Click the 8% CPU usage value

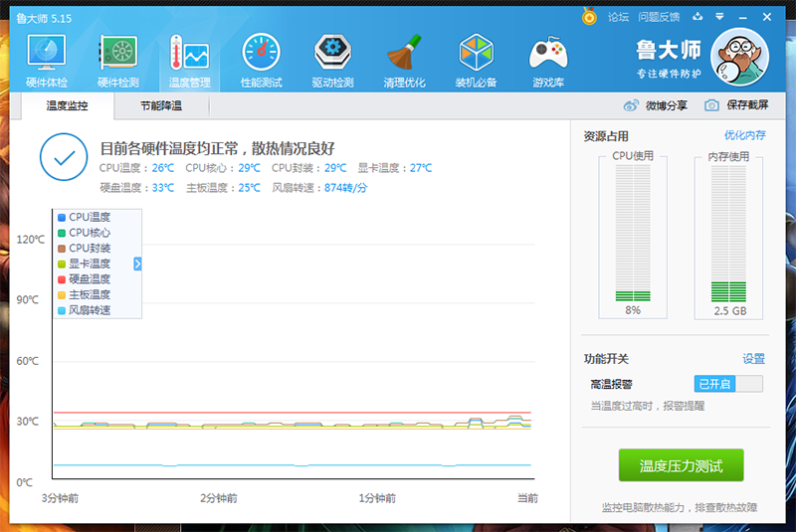tap(633, 310)
